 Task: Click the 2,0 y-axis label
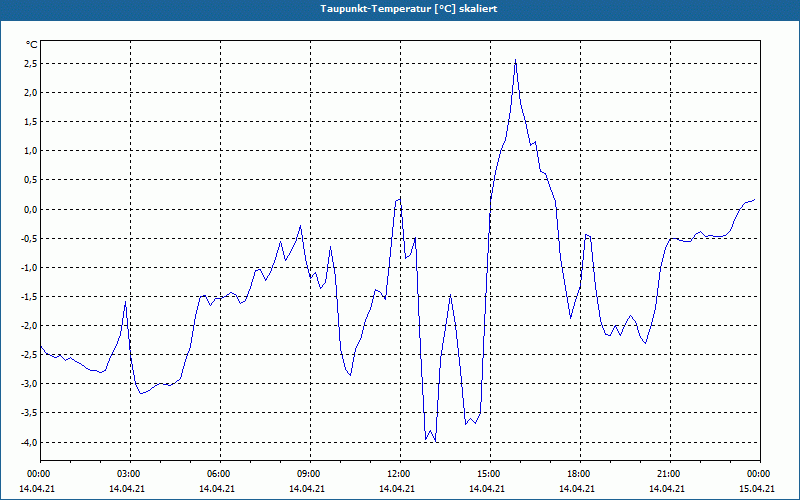coord(30,93)
